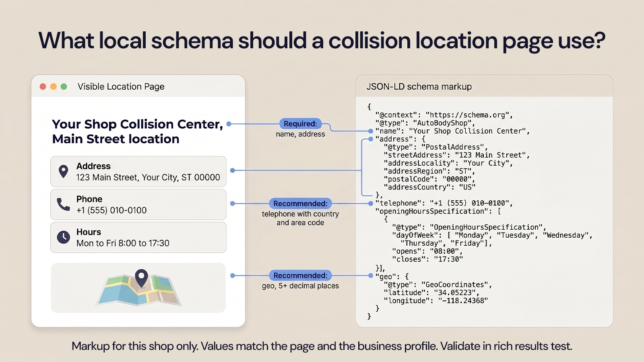Select the 'Recommended:' pill for telephone
The image size is (644, 362).
[x=300, y=204]
